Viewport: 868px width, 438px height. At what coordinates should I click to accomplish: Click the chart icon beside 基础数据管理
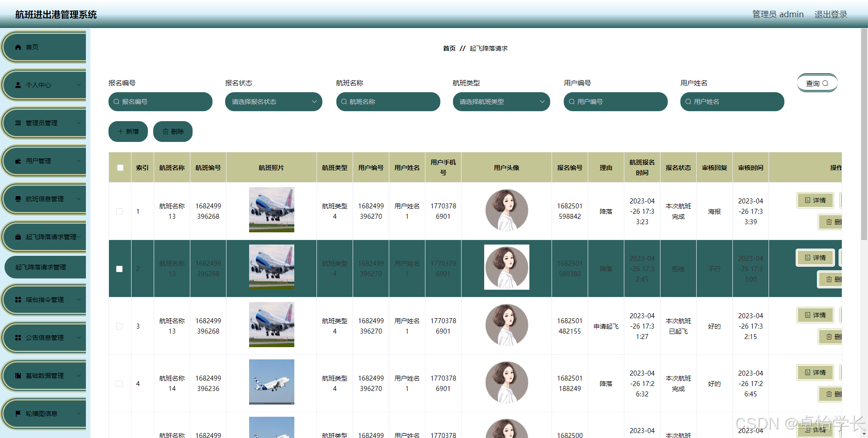tap(18, 376)
